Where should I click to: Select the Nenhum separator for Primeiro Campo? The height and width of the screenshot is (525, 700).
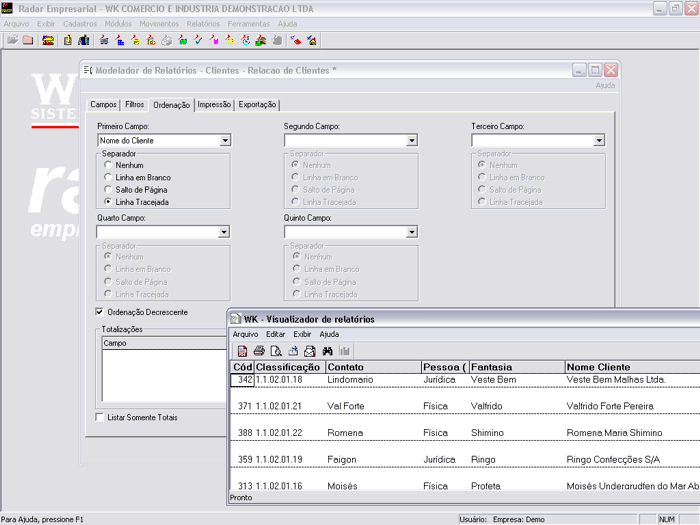coord(108,165)
